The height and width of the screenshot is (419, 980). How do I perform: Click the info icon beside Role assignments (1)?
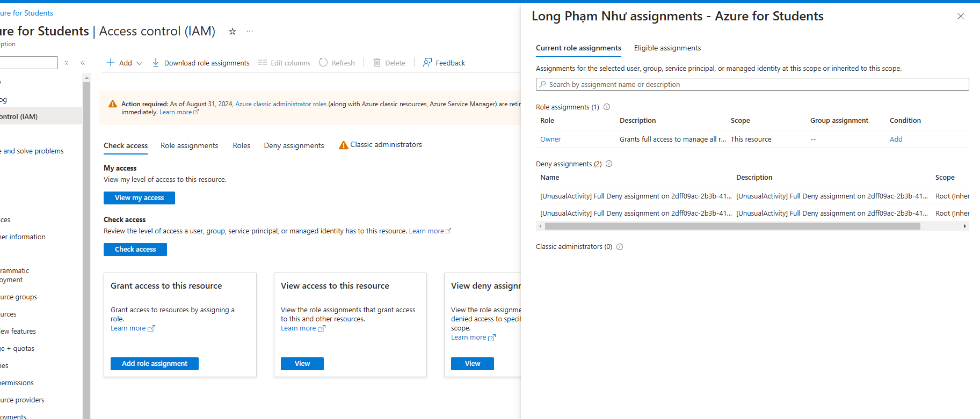(x=607, y=107)
